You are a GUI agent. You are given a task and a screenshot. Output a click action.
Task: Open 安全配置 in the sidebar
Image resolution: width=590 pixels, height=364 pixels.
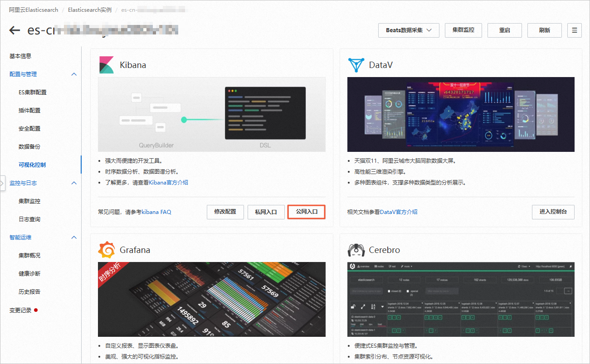(x=29, y=129)
